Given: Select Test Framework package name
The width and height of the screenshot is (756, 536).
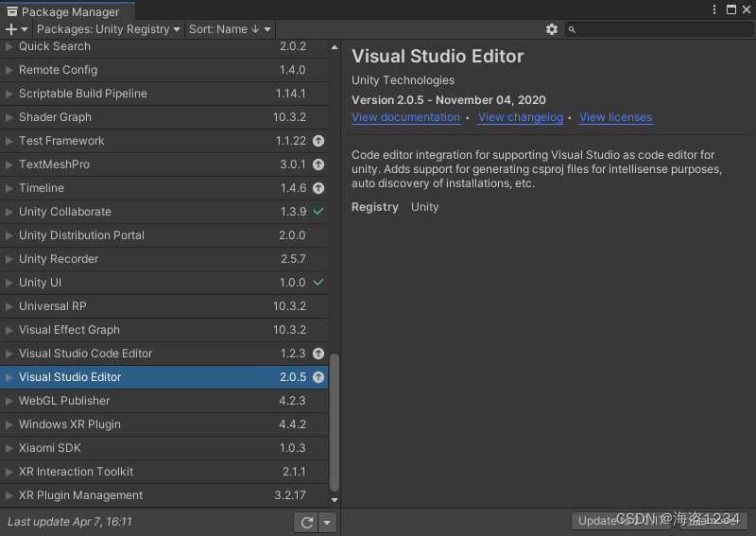Looking at the screenshot, I should (x=61, y=141).
